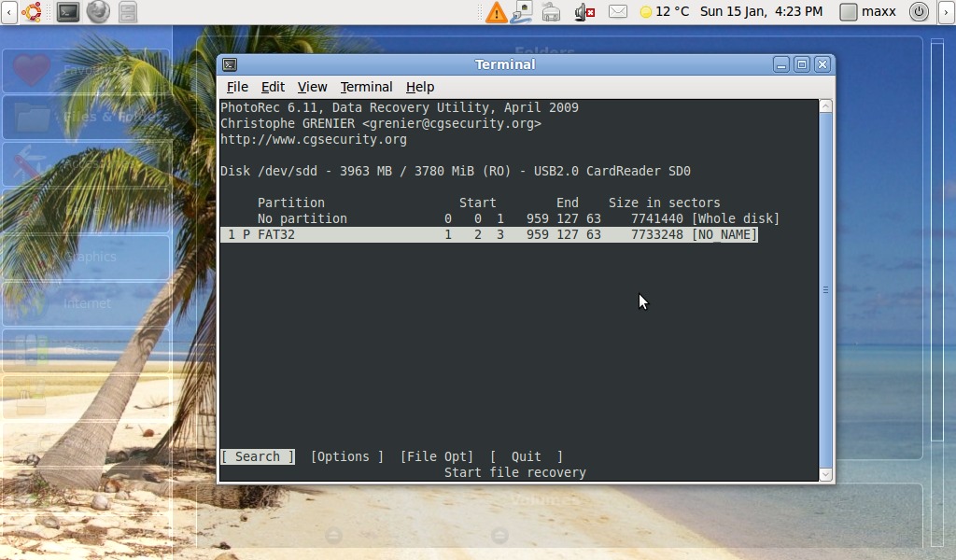This screenshot has width=956, height=560.
Task: Open Favourites category in background launcher
Action: 86,71
